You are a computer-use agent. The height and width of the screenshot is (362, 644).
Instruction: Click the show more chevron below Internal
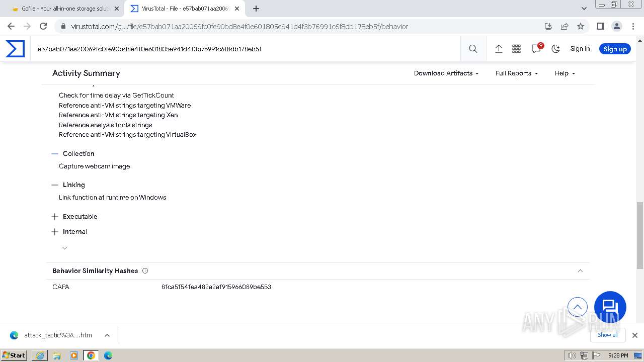coord(64,248)
